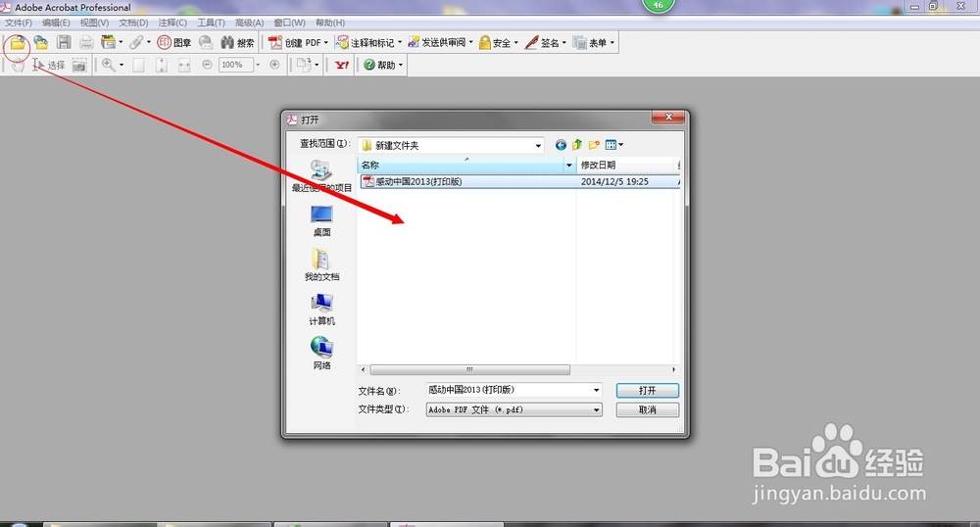Click the zoom in plus button
Image resolution: width=980 pixels, height=527 pixels.
point(274,65)
